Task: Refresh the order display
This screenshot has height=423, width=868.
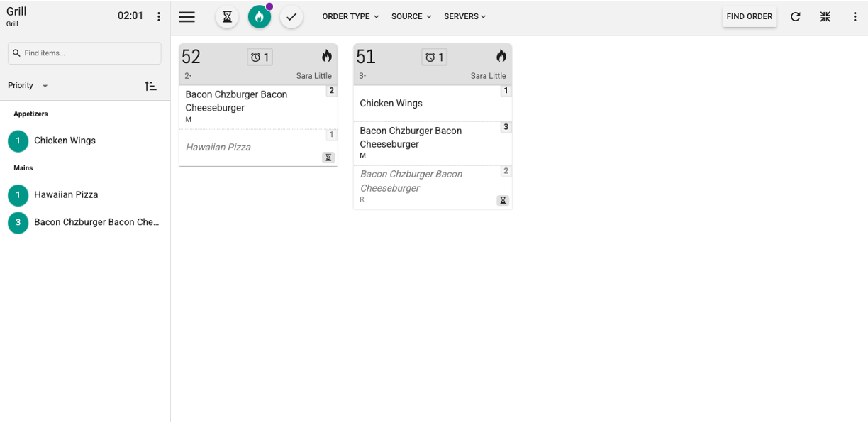Action: (796, 17)
